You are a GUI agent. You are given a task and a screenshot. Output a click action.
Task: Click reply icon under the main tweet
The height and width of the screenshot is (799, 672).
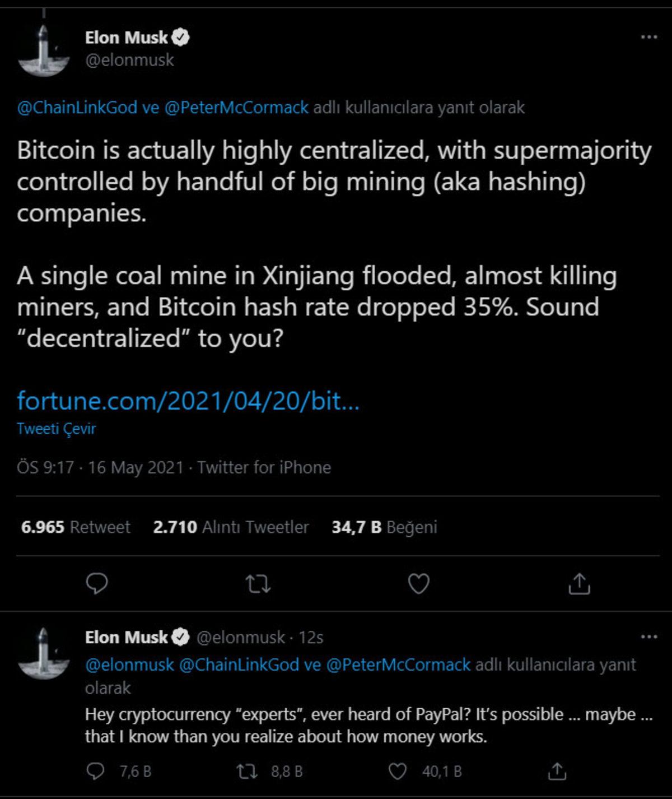[97, 584]
